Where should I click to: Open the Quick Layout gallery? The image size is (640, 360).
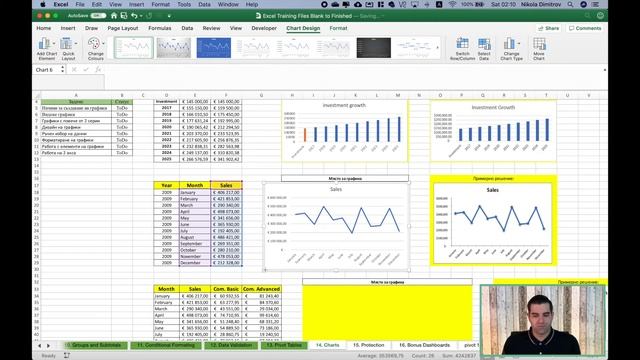pos(68,49)
